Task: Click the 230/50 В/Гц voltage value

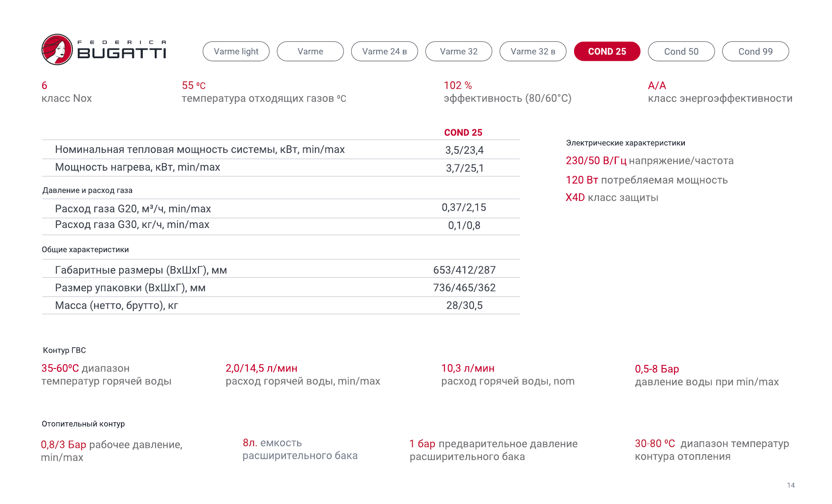Action: [596, 161]
